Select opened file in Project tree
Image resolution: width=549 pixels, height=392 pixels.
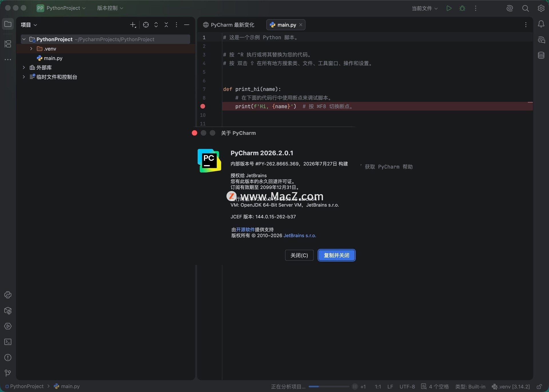tap(146, 25)
